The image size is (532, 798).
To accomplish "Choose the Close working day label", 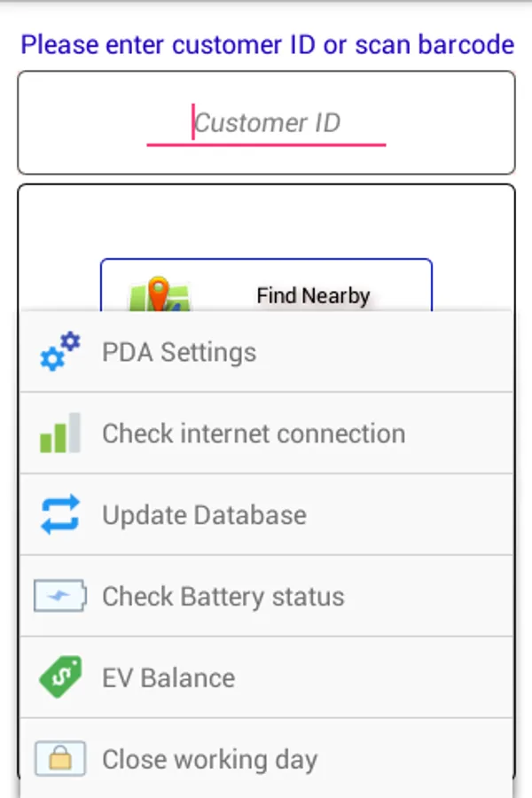I will point(210,760).
